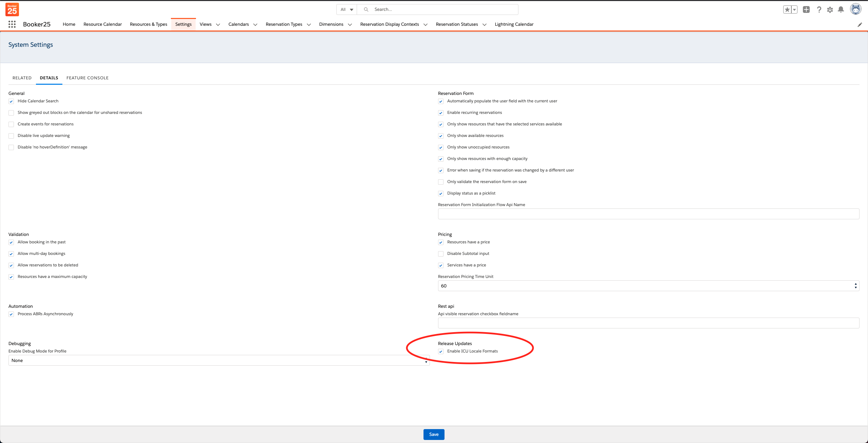Open the Notifications bell icon
The height and width of the screenshot is (443, 868).
pyautogui.click(x=841, y=9)
